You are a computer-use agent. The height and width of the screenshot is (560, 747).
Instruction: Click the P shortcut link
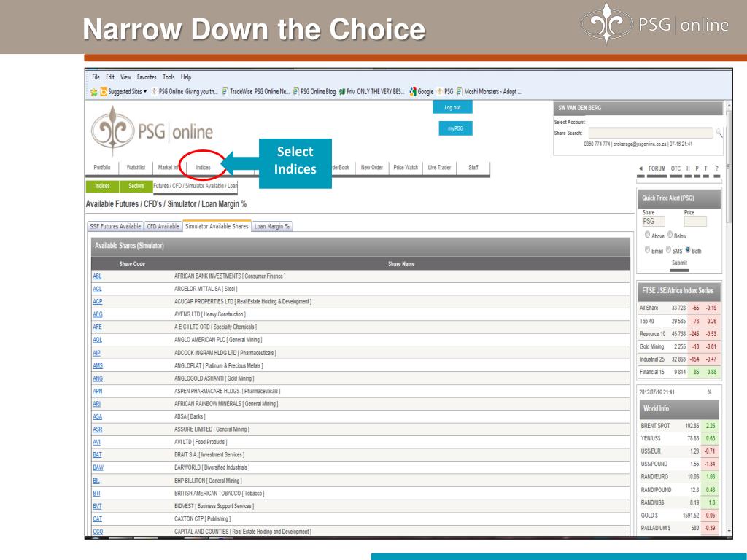697,168
